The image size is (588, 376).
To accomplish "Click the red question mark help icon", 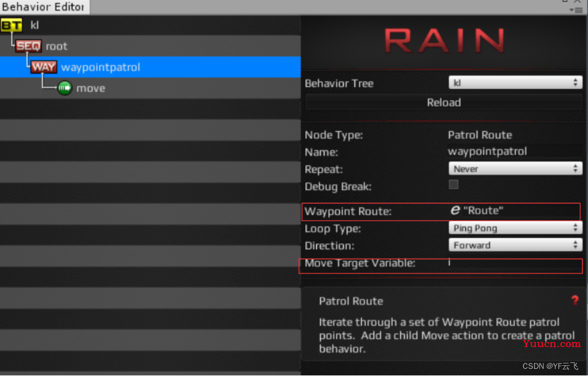I will click(x=574, y=300).
